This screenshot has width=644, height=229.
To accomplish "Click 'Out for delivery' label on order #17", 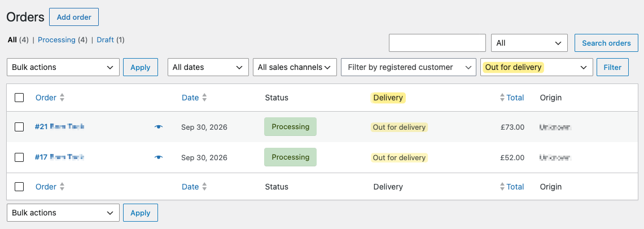I will point(399,157).
